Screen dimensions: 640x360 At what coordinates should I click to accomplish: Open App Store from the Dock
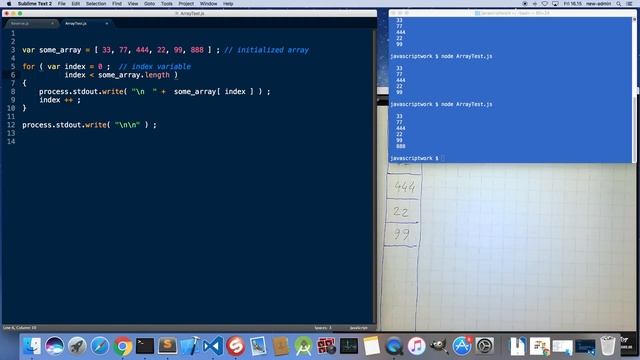tap(462, 346)
